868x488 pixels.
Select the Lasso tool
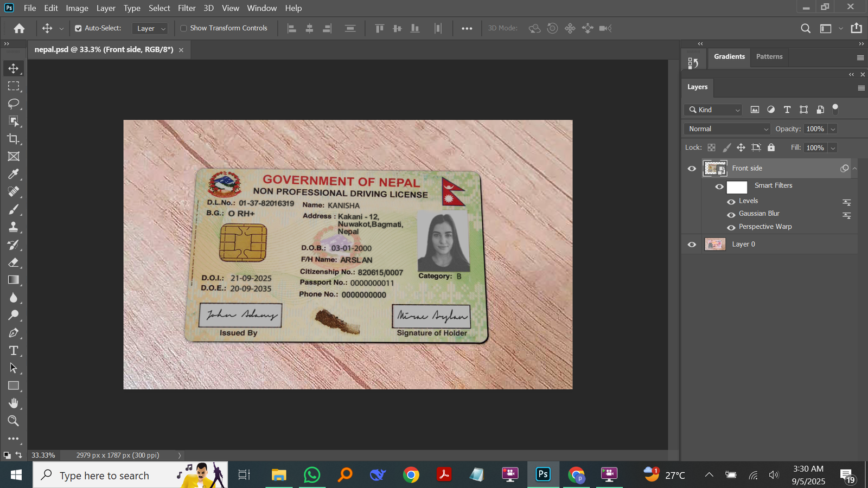[x=14, y=104]
